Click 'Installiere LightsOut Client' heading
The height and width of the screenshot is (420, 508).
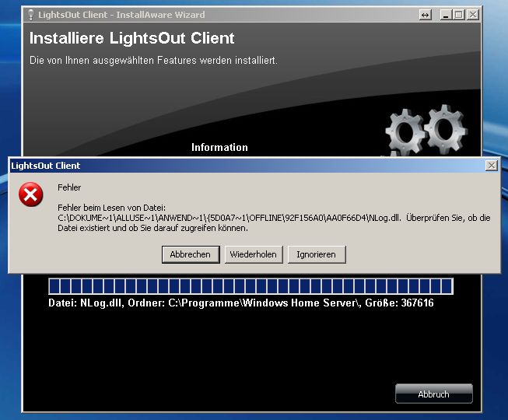tap(131, 38)
